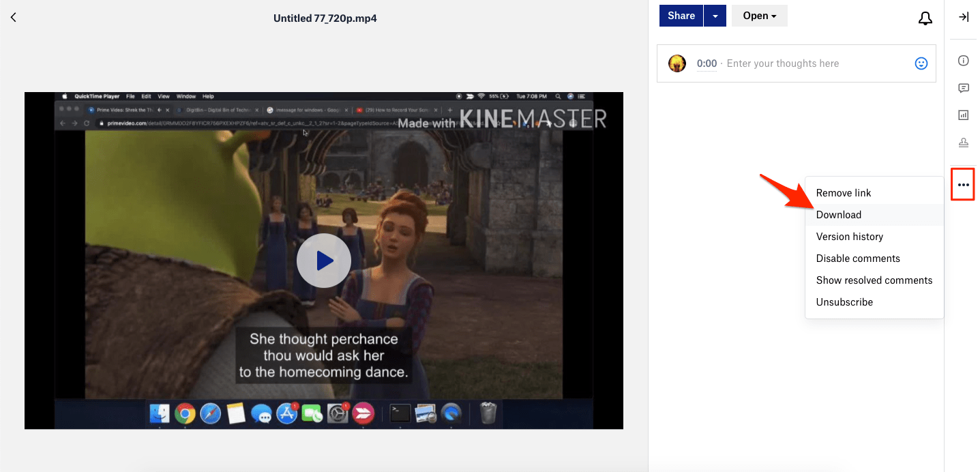Show the comments panel icon
The width and height of the screenshot is (980, 472).
pos(964,88)
